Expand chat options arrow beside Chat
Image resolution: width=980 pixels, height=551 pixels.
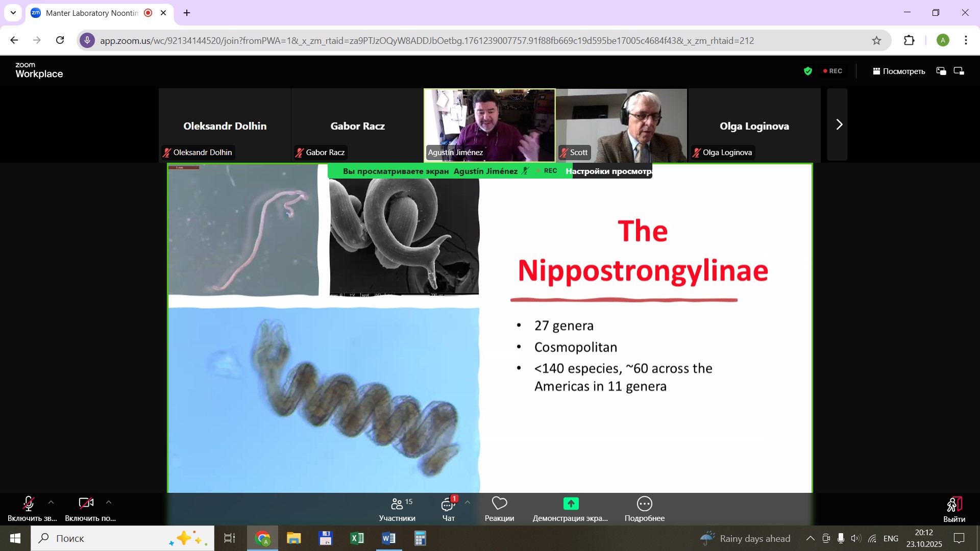(x=468, y=503)
